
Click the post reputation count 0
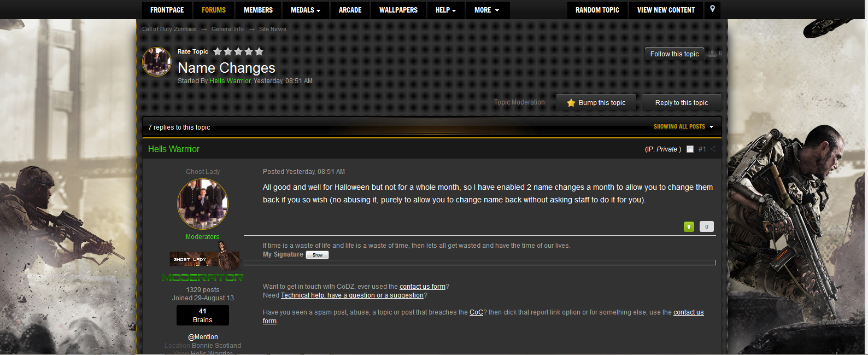coord(707,226)
